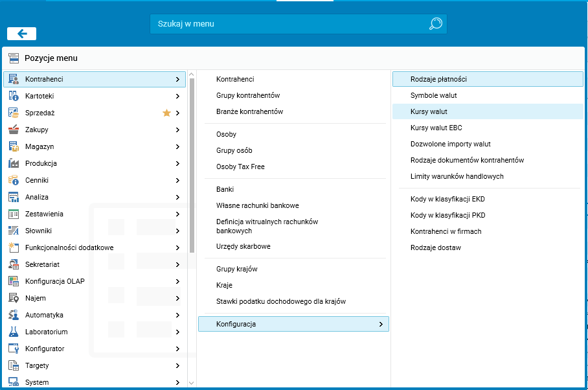
Task: Click the Targety icon
Action: coord(14,365)
